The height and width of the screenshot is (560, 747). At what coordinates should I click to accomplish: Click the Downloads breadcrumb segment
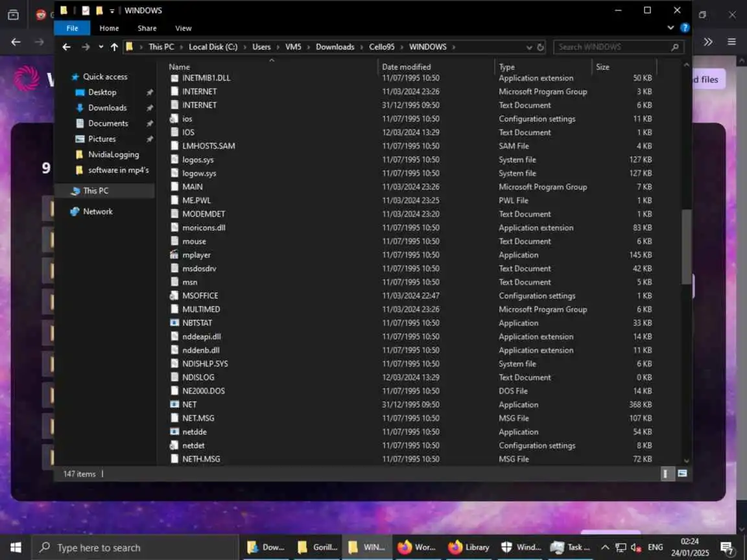pos(335,47)
